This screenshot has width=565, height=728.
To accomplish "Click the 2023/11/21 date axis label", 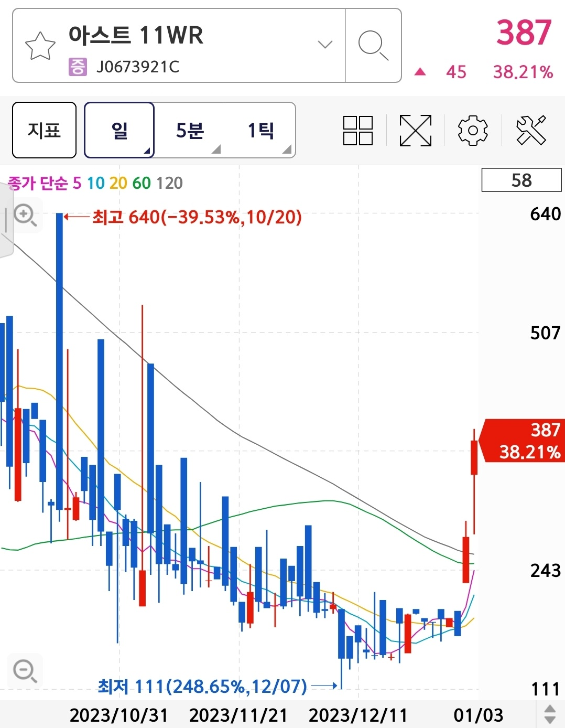I will 238,715.
